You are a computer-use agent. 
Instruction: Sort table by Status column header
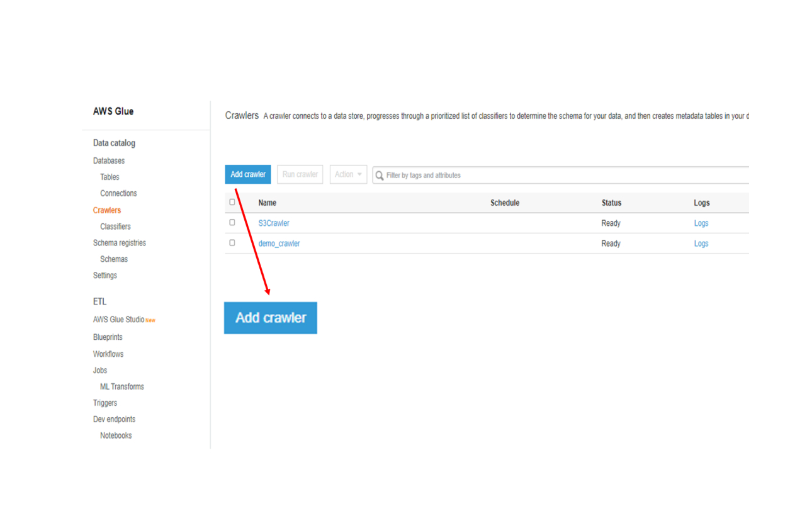click(611, 203)
